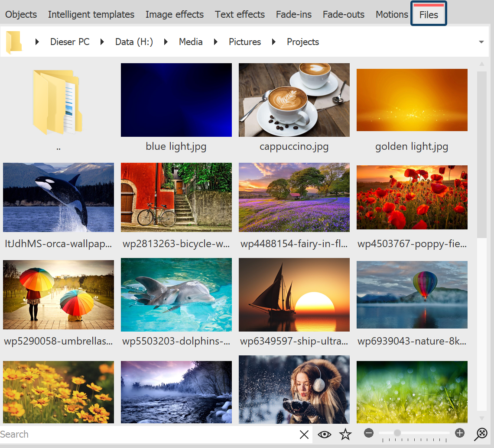Zoom in thumbnails with the plus icon
494x448 pixels.
point(460,432)
